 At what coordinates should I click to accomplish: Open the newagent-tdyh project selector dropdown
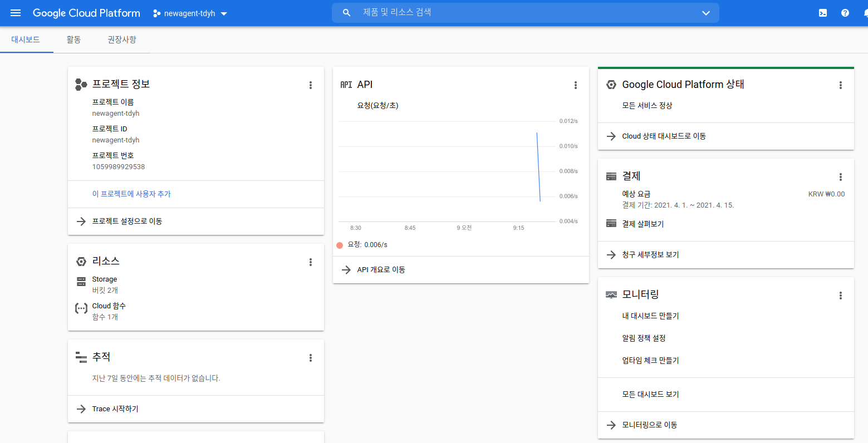coord(190,13)
